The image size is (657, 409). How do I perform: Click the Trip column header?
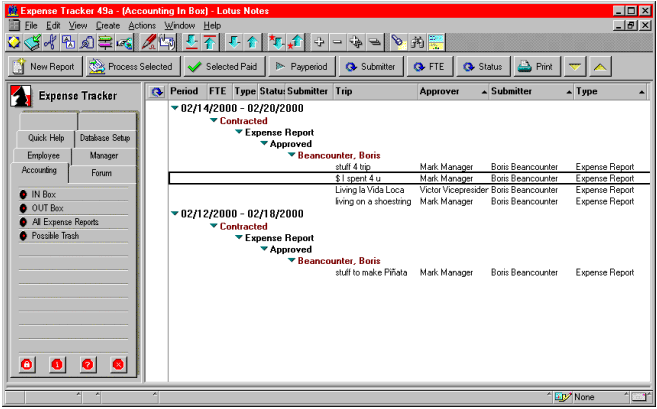[375, 91]
